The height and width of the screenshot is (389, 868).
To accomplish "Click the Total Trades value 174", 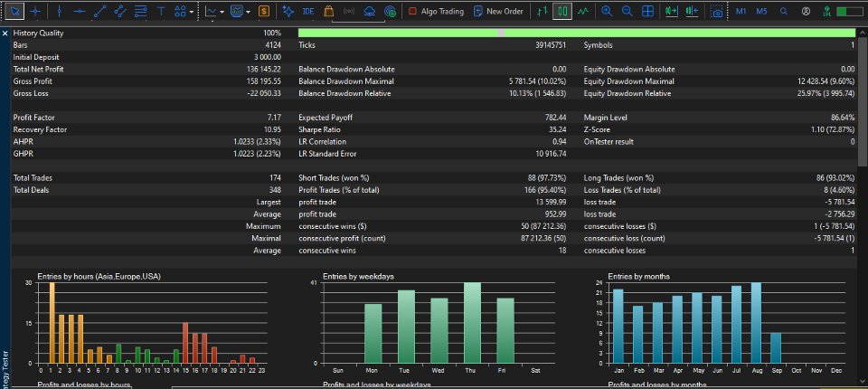I will click(275, 178).
